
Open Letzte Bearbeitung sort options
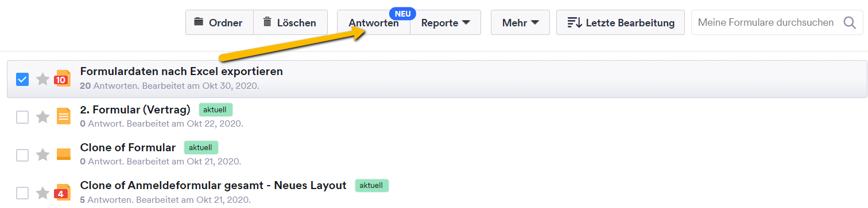[x=621, y=23]
